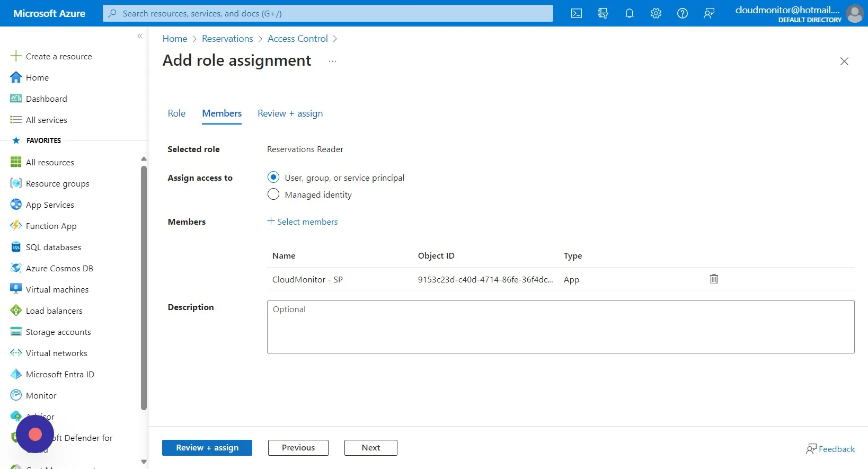
Task: Open the notifications bell
Action: click(x=630, y=13)
